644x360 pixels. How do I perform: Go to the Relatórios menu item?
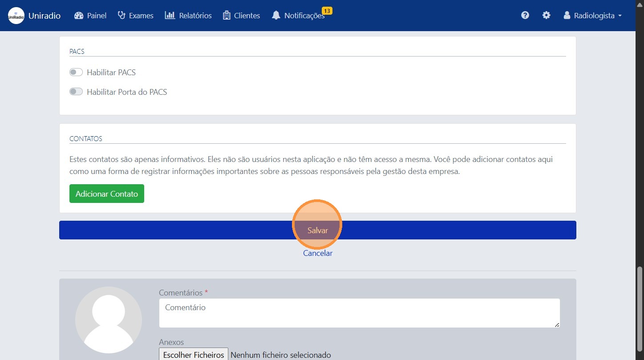point(195,16)
